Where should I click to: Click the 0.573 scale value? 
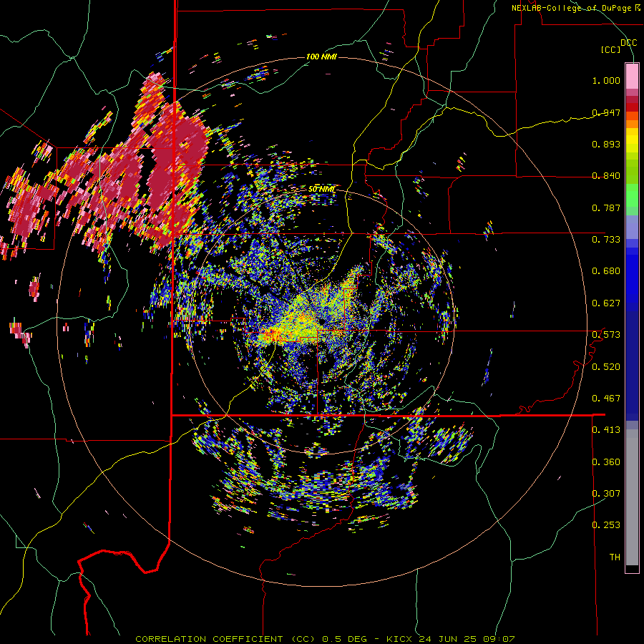606,335
